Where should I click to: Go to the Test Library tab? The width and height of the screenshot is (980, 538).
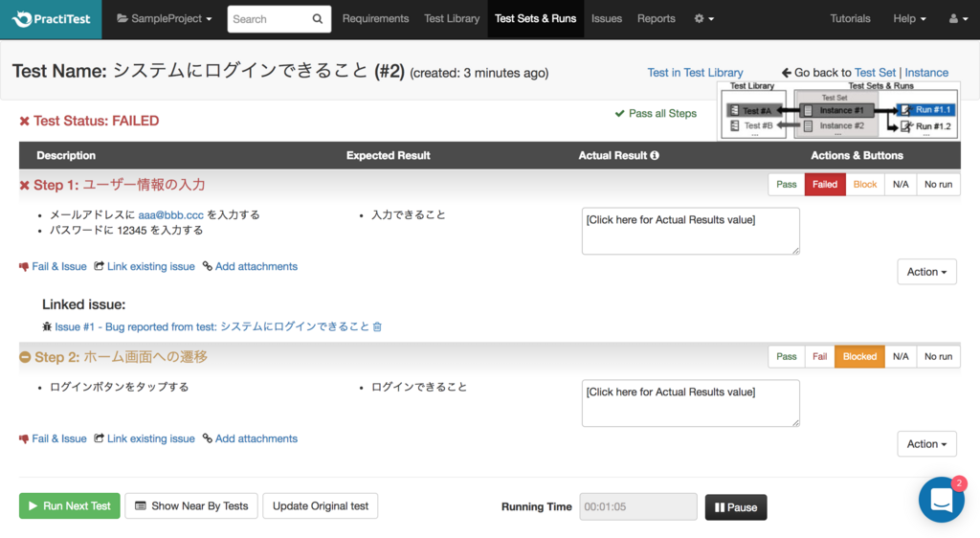coord(452,19)
